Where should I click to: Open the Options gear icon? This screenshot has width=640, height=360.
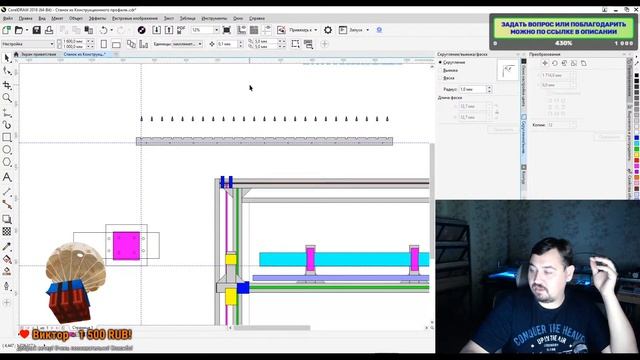point(328,30)
